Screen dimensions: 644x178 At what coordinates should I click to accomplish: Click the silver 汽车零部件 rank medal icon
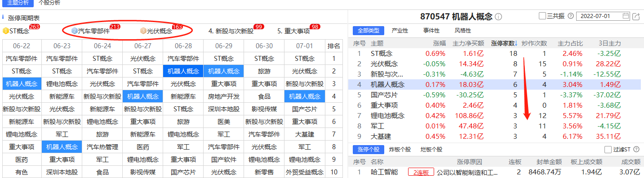point(75,31)
